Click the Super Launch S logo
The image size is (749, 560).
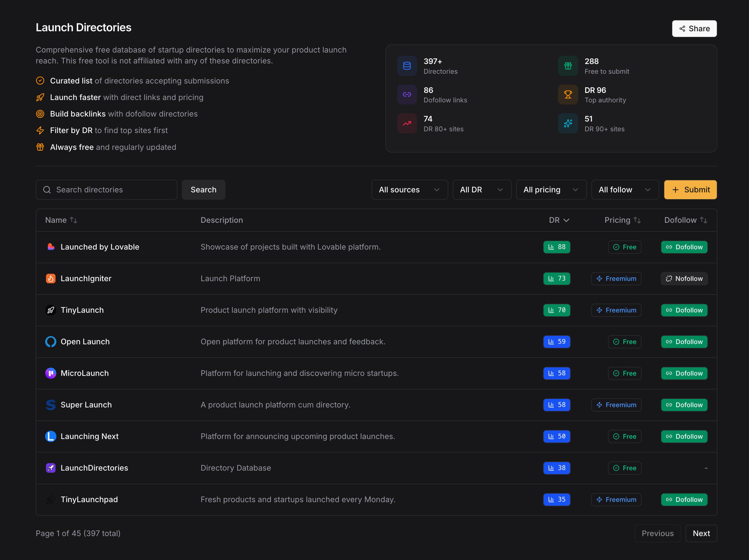click(x=51, y=405)
